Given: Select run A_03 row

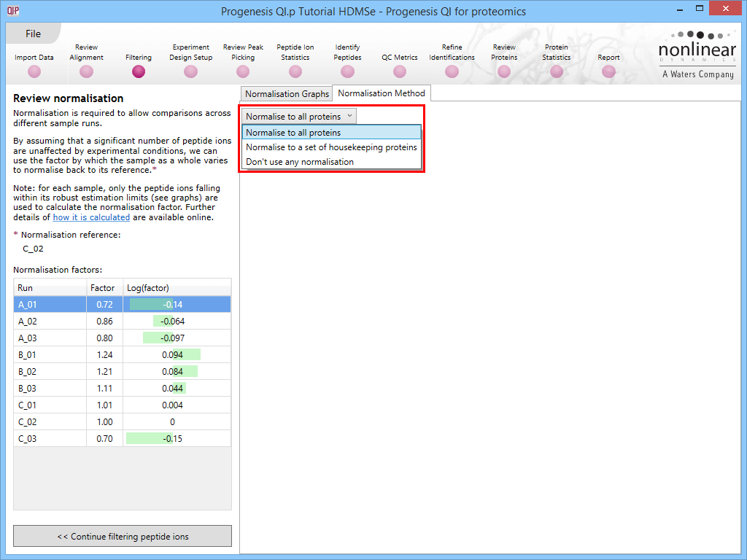Looking at the screenshot, I should pos(123,338).
